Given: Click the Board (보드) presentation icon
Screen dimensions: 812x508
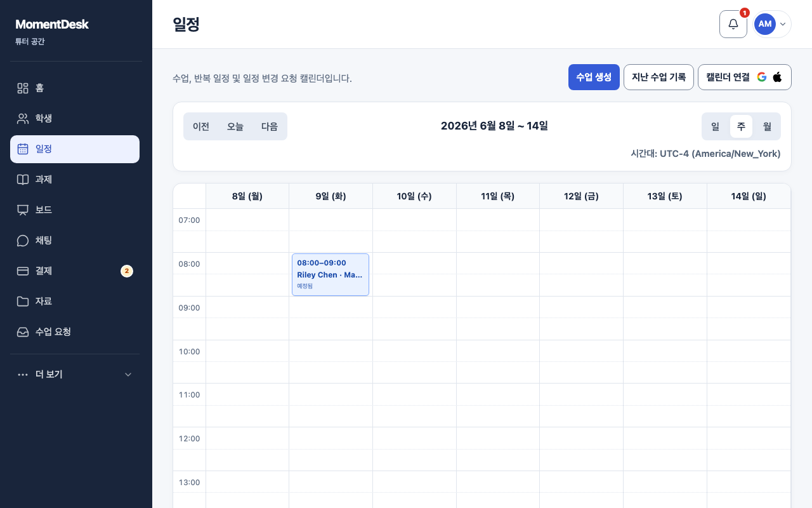Looking at the screenshot, I should [x=23, y=210].
